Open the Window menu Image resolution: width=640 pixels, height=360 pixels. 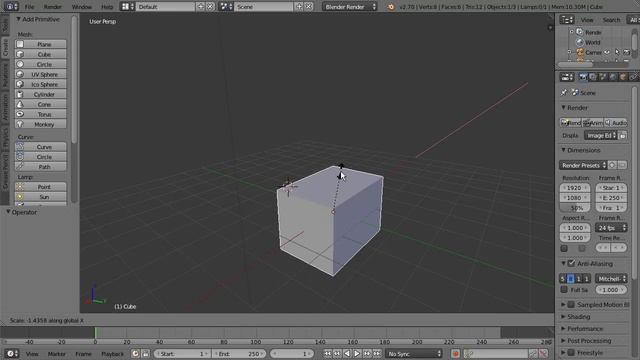tap(82, 7)
